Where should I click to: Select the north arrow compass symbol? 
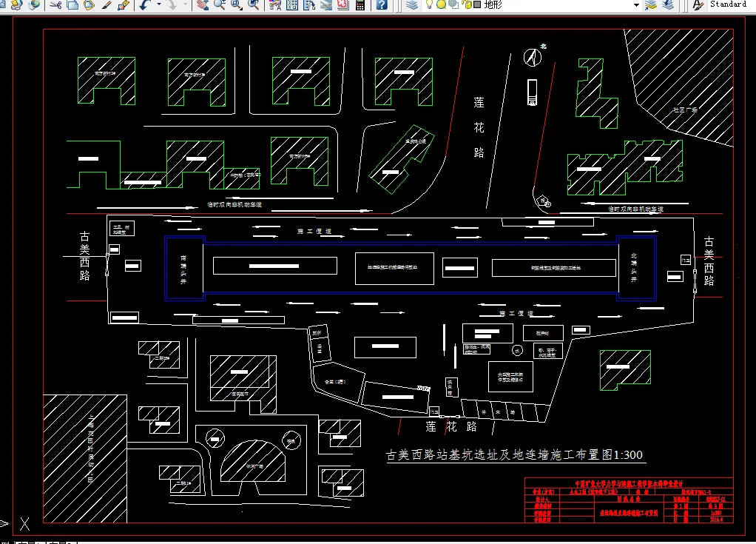point(534,56)
